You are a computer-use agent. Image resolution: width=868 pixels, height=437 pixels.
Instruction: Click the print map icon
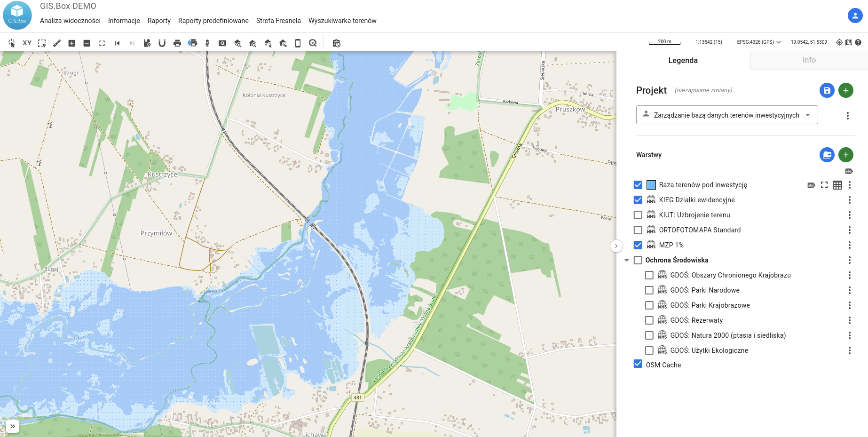pyautogui.click(x=177, y=43)
